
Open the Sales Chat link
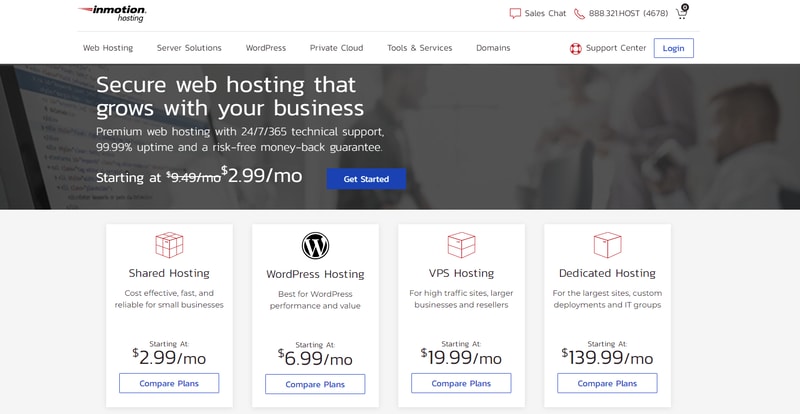tap(545, 14)
